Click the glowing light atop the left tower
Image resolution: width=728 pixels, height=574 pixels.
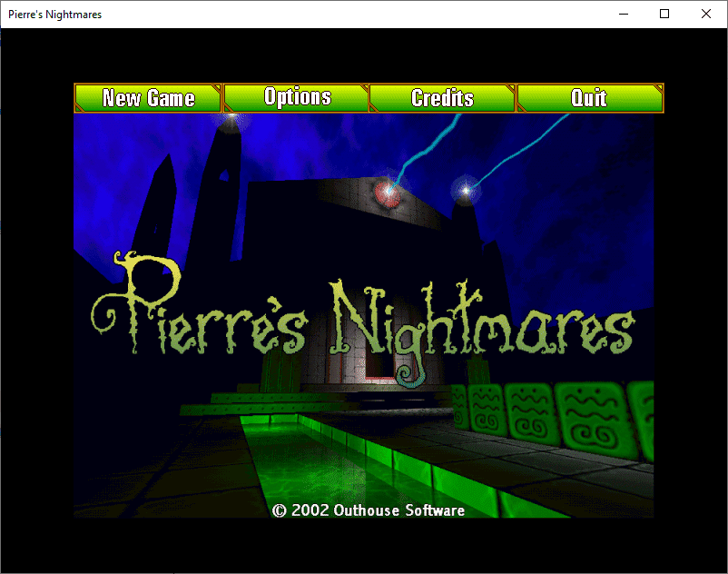click(x=231, y=116)
